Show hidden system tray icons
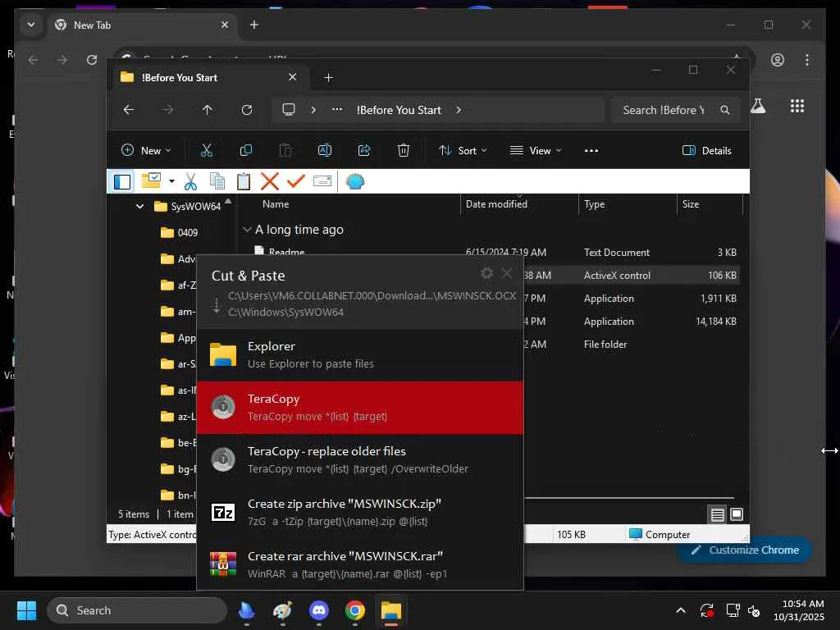 tap(680, 610)
